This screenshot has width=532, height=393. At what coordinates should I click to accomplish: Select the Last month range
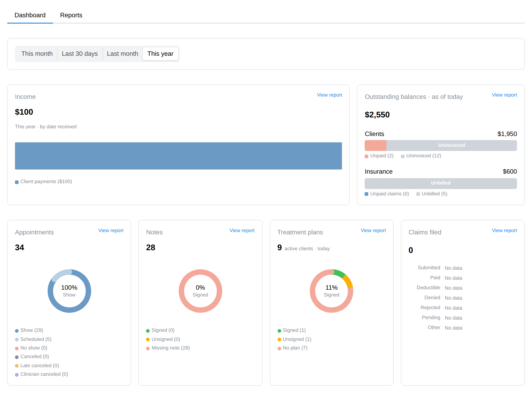[x=122, y=54]
